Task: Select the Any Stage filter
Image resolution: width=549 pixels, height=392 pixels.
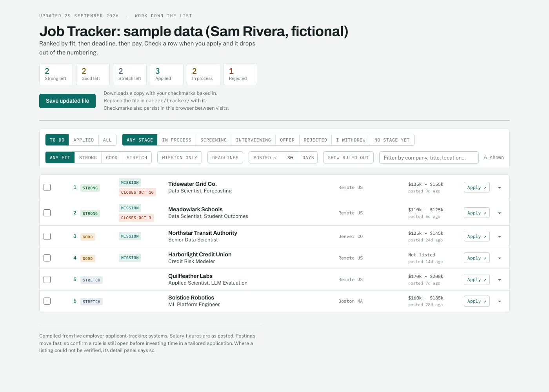Action: click(x=140, y=140)
